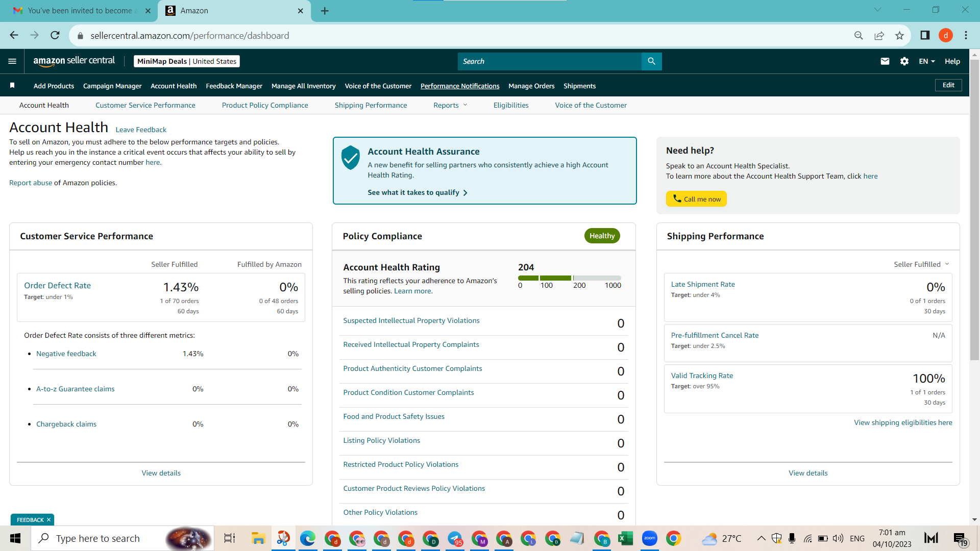The width and height of the screenshot is (980, 551).
Task: Open Task View on the taskbar
Action: (x=230, y=538)
